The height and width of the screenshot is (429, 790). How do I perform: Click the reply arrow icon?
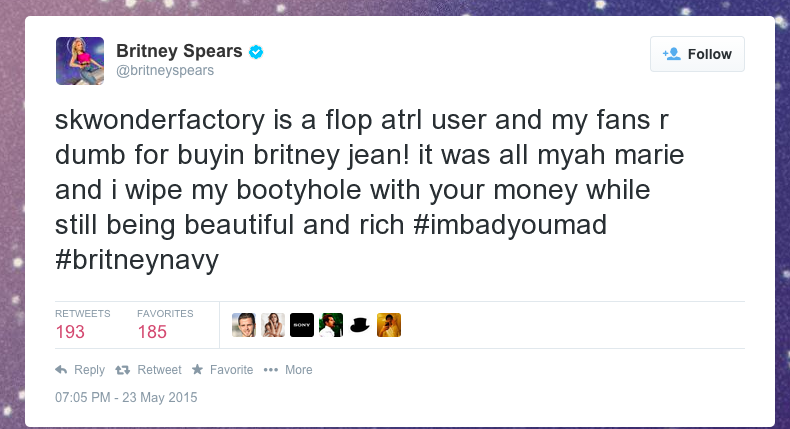(x=61, y=370)
